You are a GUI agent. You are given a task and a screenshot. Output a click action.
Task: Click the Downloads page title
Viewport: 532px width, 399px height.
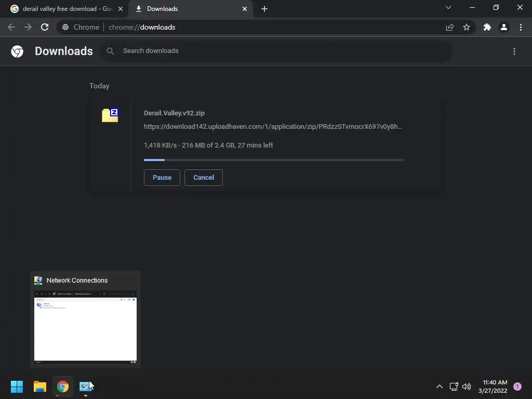coord(64,51)
